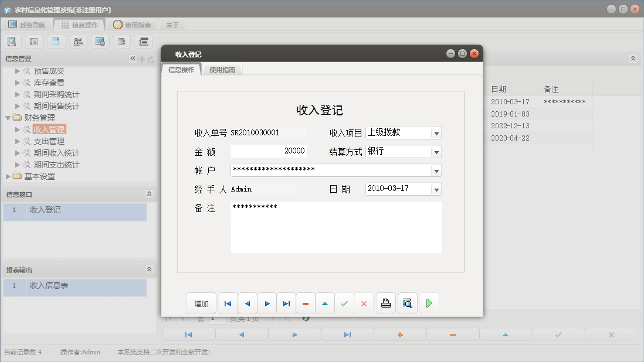Run the report with the green play icon
This screenshot has width=644, height=362.
pyautogui.click(x=429, y=303)
